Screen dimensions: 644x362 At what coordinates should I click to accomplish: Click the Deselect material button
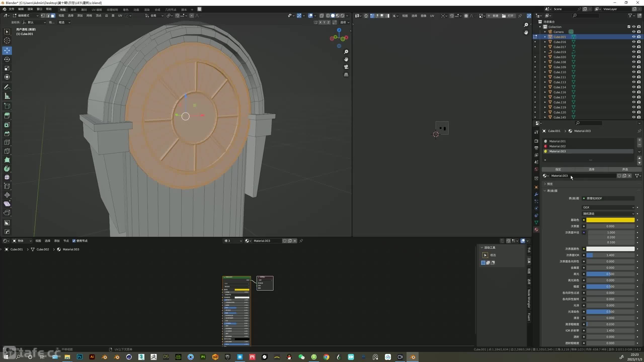click(625, 169)
